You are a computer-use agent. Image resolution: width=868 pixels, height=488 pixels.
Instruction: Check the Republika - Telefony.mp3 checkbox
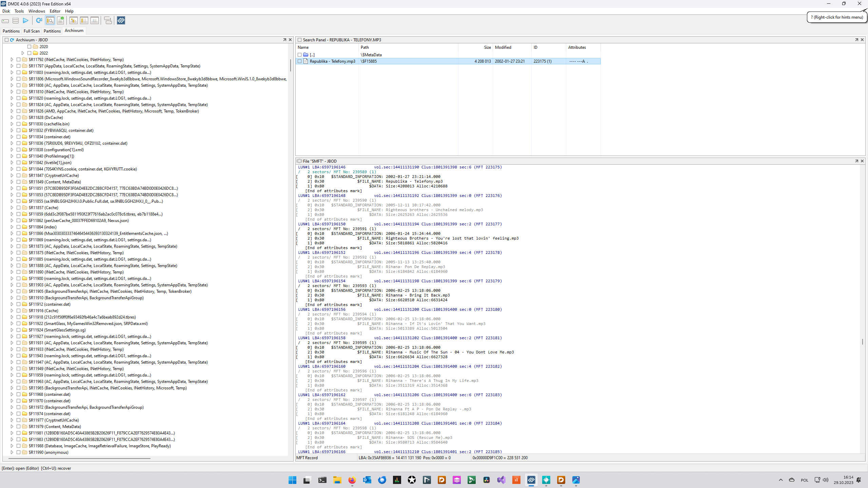[x=299, y=61]
